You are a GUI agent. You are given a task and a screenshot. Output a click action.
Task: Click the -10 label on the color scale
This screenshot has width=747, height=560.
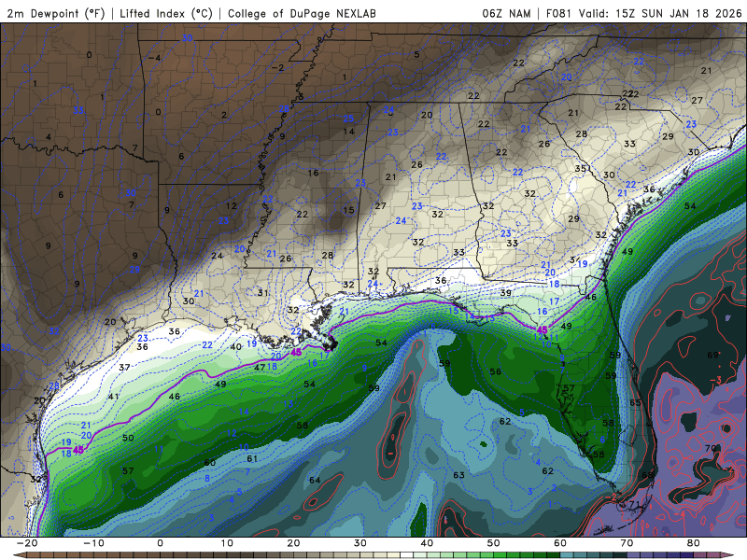click(x=93, y=543)
